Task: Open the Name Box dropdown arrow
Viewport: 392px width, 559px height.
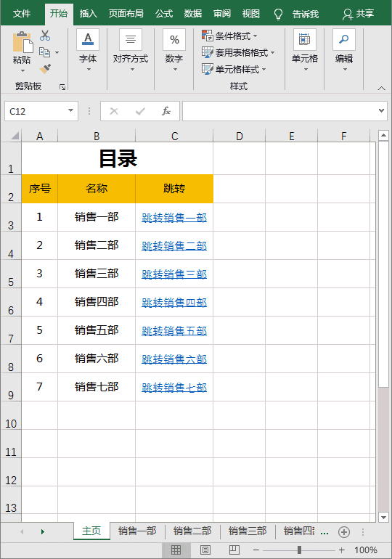Action: 70,110
